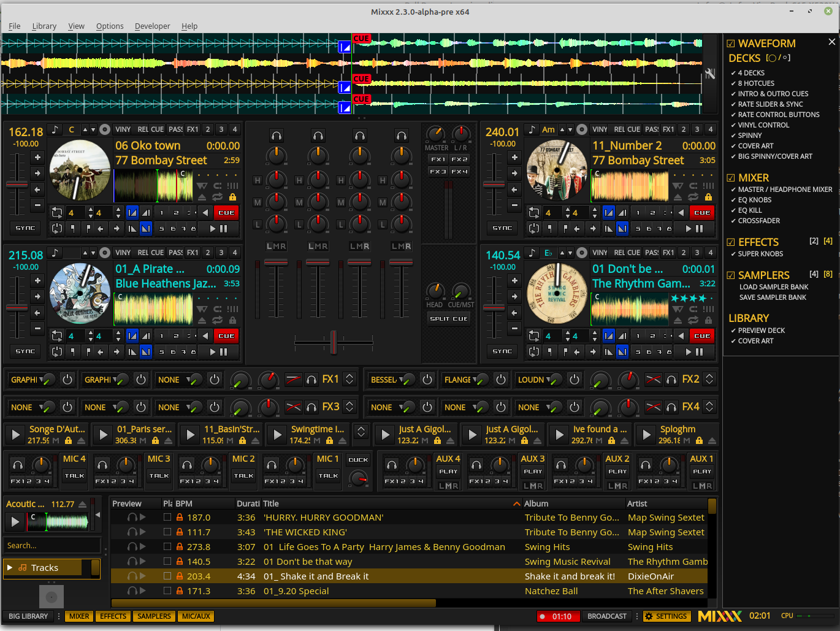Click the PLAY button under AUX 4
840x631 pixels.
click(448, 472)
